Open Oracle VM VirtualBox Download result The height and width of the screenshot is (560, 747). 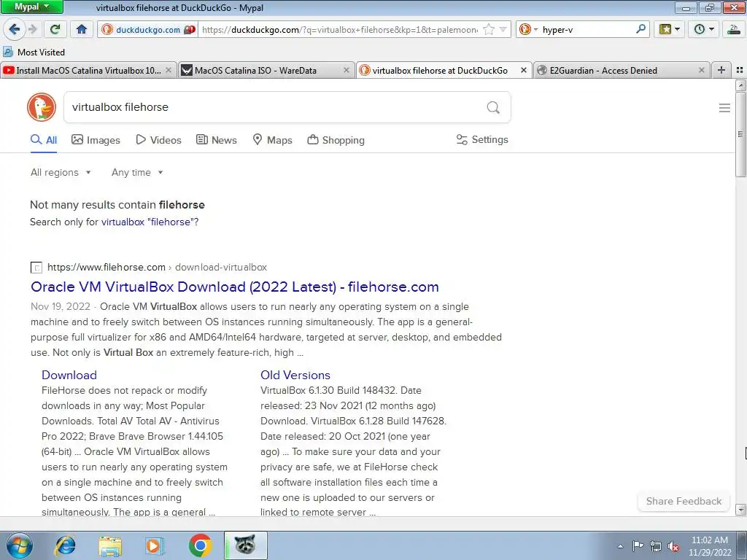click(235, 287)
